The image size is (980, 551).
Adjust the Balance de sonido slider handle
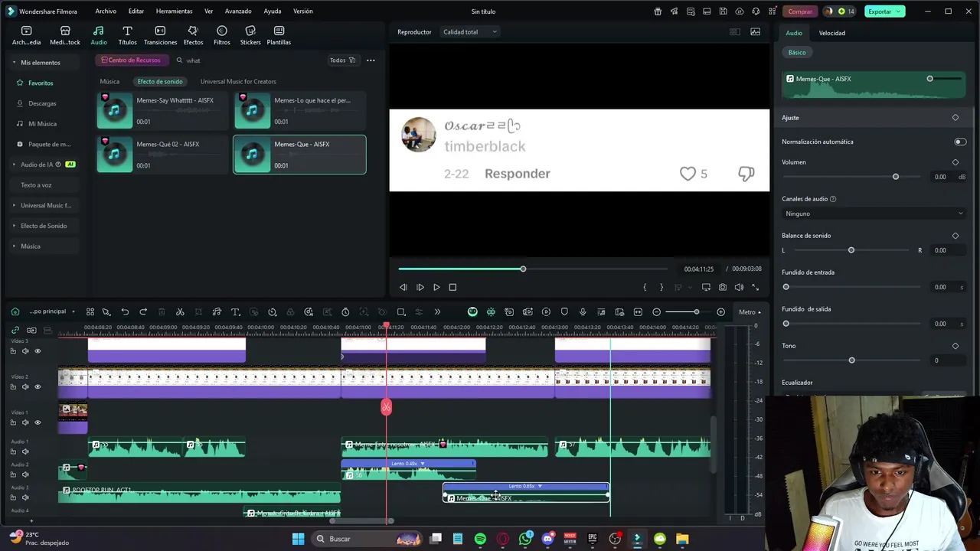(x=851, y=250)
